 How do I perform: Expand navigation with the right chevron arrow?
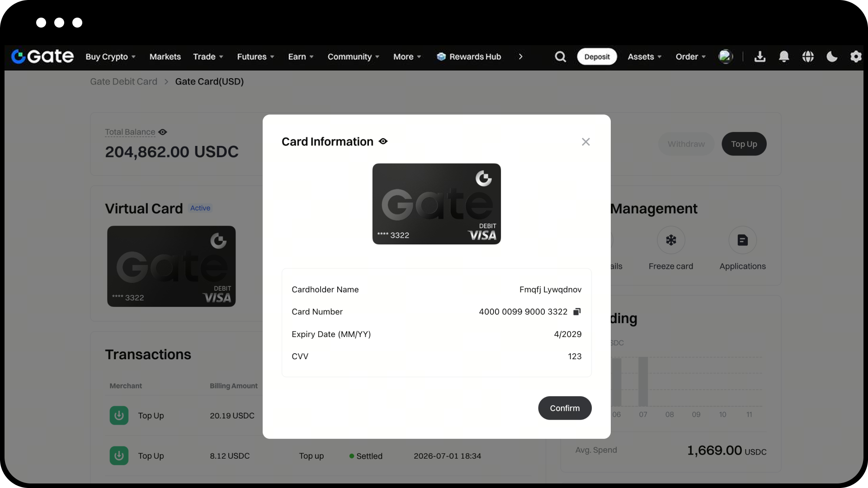click(x=520, y=56)
